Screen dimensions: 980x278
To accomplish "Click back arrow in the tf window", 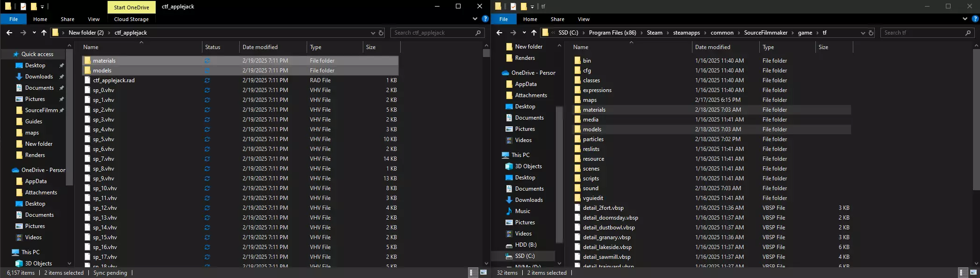I will coord(499,33).
